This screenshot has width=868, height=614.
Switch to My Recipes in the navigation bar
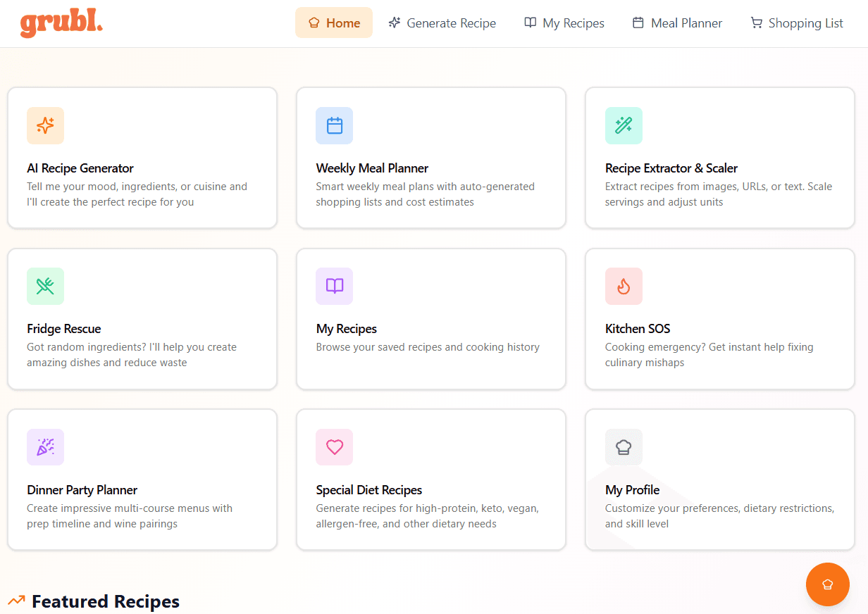coord(564,23)
